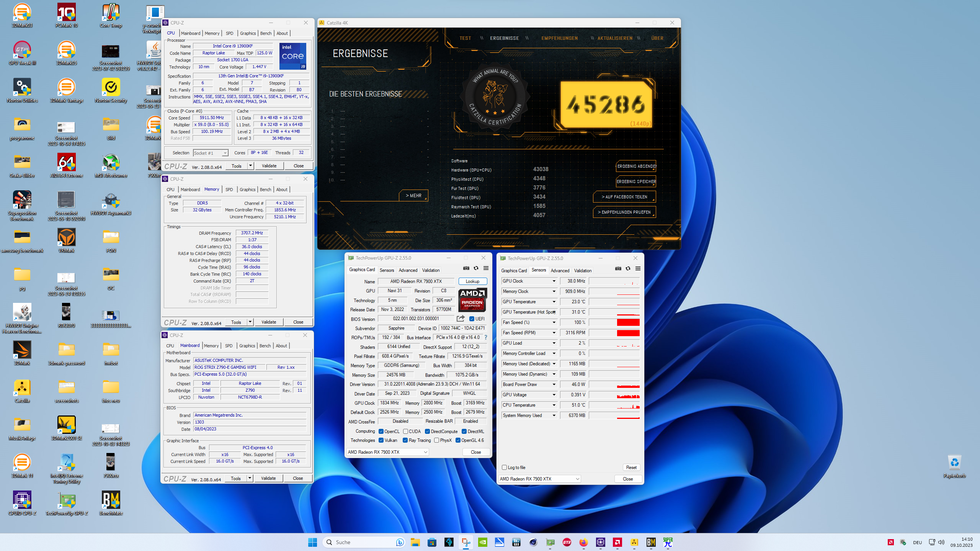
Task: Toggle the OpenCL checkbox
Action: (x=381, y=431)
